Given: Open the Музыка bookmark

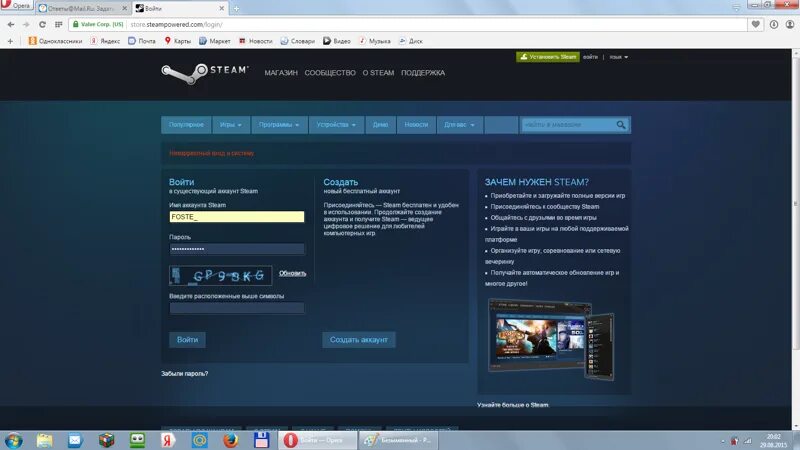Looking at the screenshot, I should click(x=375, y=41).
